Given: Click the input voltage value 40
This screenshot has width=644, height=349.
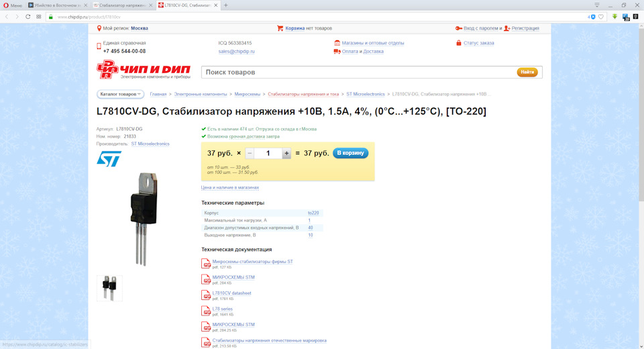Looking at the screenshot, I should pos(311,228).
